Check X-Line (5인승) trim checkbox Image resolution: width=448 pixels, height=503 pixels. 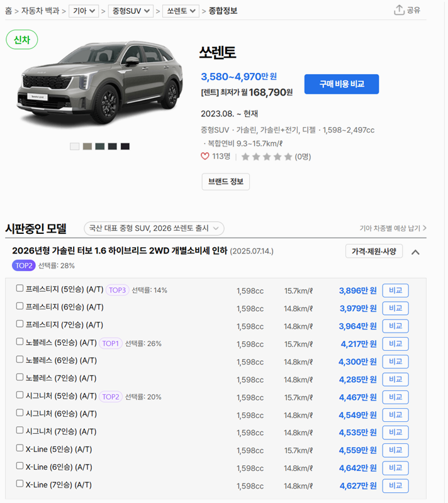(20, 448)
